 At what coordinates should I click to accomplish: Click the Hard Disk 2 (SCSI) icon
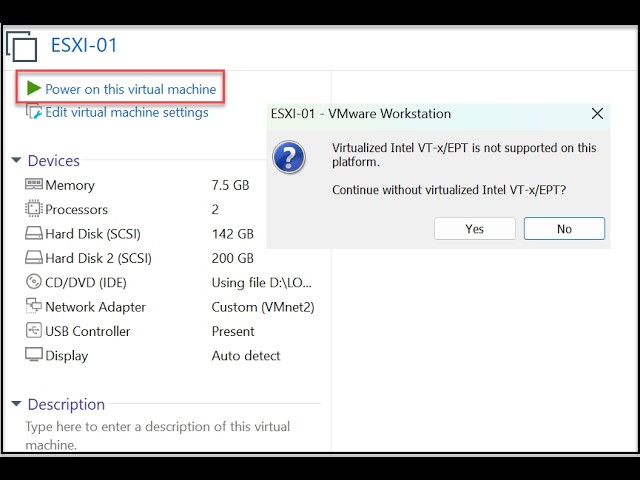point(33,258)
